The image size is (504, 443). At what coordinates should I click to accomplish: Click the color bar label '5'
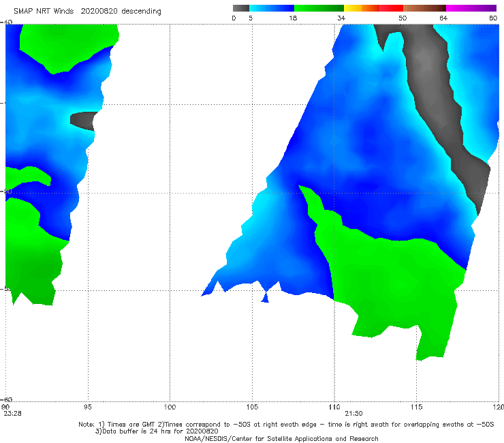tap(251, 18)
